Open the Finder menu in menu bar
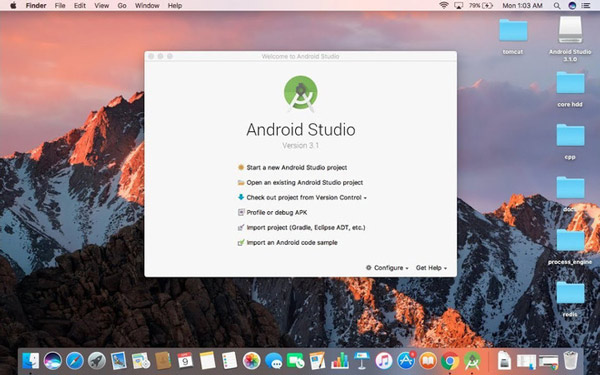600x375 pixels. click(x=36, y=5)
